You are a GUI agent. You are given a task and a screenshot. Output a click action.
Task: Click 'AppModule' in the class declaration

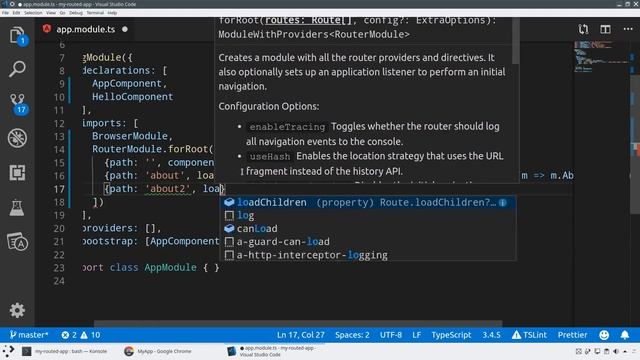click(170, 268)
